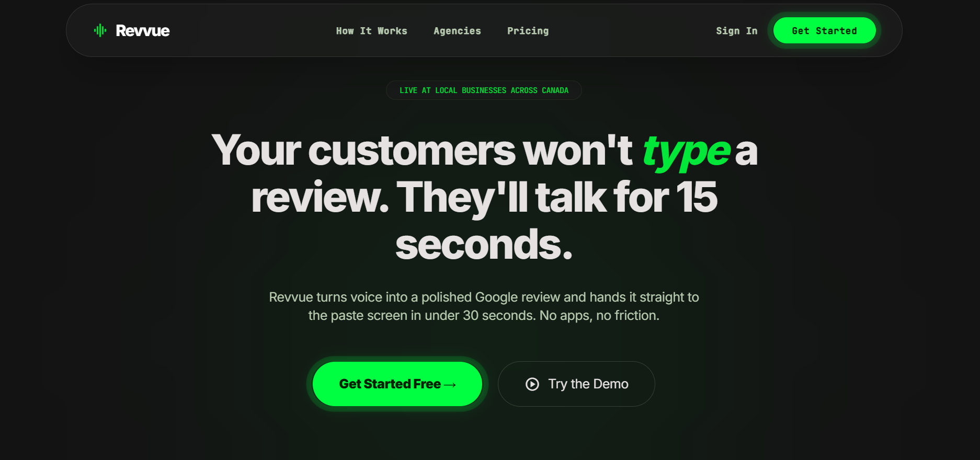This screenshot has width=980, height=460.
Task: Launch the Try the Demo button
Action: coord(576,384)
